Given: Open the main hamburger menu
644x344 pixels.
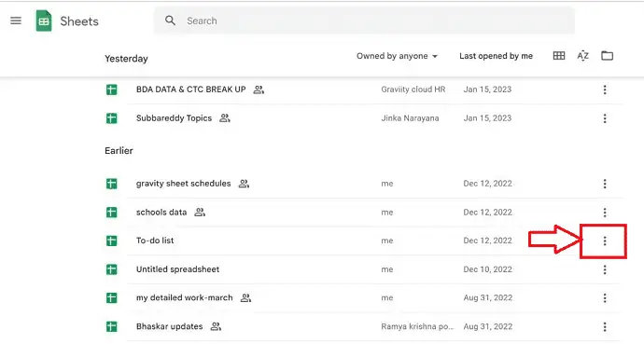Looking at the screenshot, I should point(16,21).
